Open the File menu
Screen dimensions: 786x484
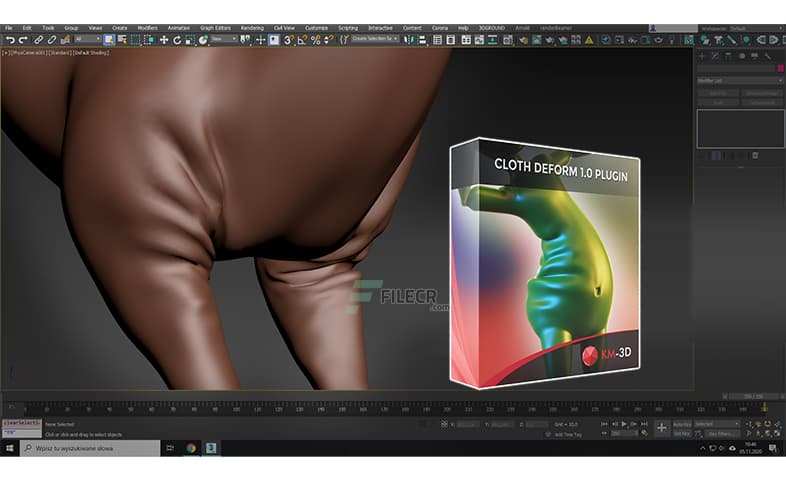(9, 28)
